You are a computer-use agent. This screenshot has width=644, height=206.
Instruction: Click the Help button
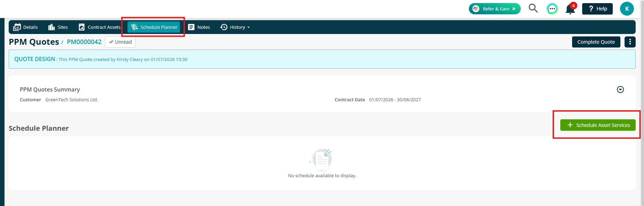(x=597, y=9)
